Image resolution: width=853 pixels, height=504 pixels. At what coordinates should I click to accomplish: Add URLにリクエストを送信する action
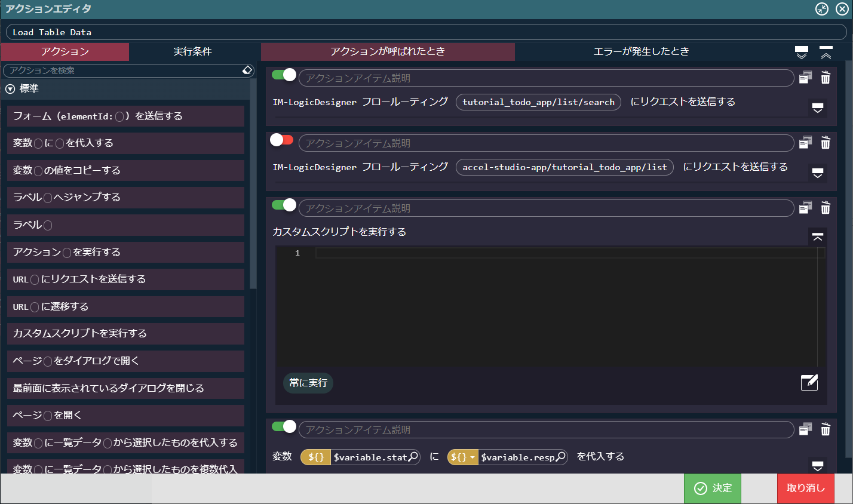pyautogui.click(x=125, y=279)
